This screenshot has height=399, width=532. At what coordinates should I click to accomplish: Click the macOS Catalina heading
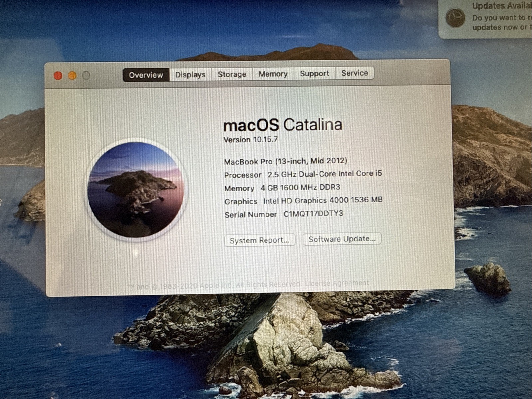[283, 125]
